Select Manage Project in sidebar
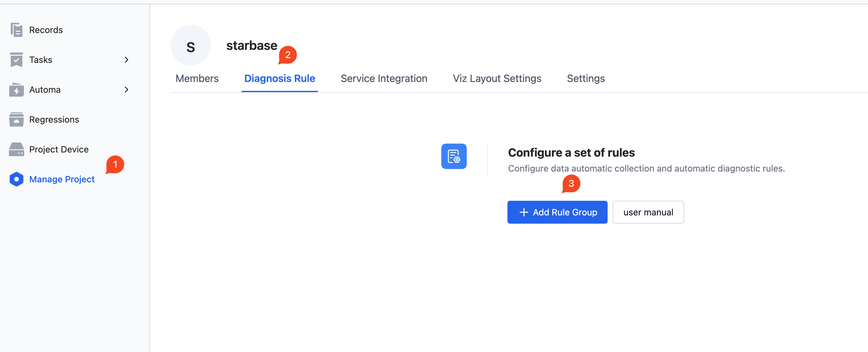 [x=62, y=179]
